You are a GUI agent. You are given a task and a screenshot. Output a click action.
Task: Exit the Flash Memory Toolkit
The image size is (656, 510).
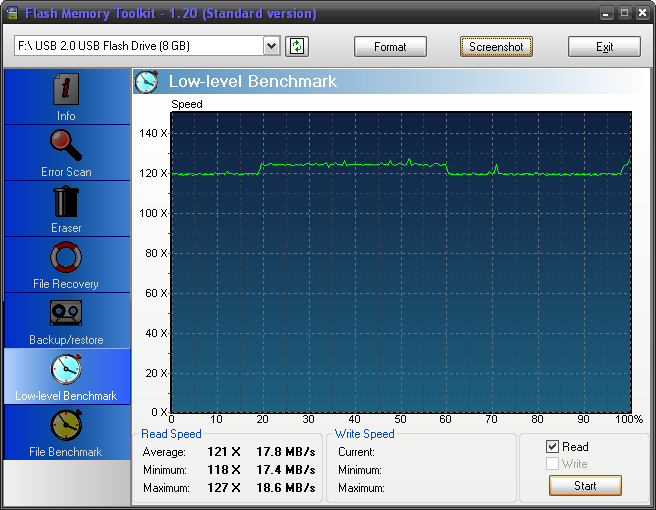pyautogui.click(x=604, y=46)
